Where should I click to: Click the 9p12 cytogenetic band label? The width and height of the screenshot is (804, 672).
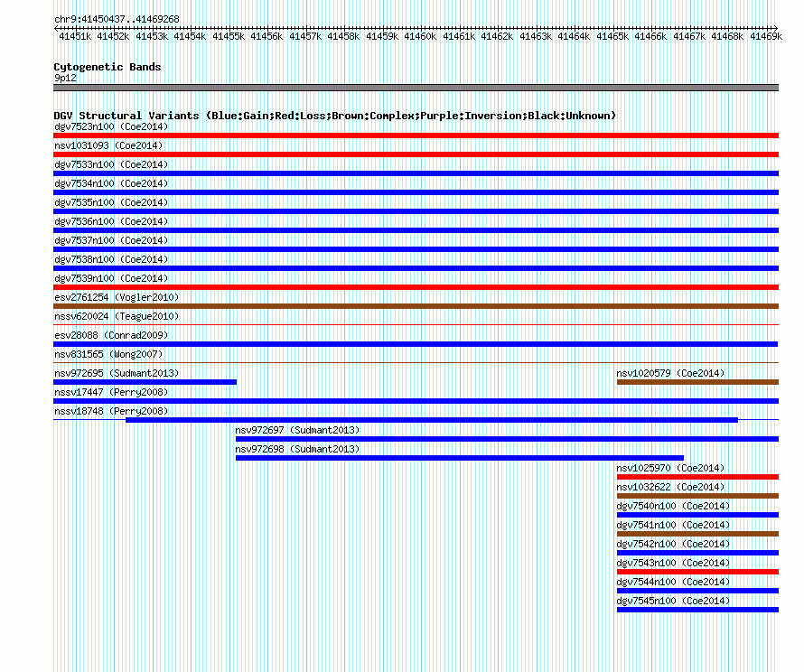point(65,78)
